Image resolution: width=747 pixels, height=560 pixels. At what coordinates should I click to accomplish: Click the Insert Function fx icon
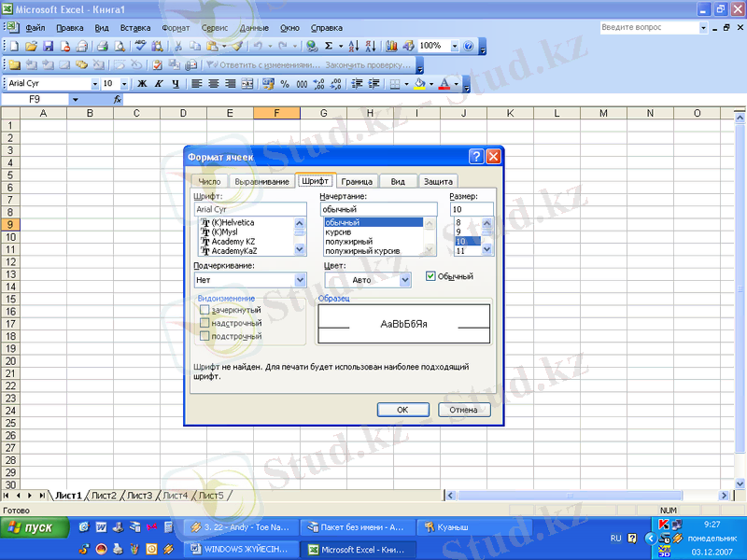click(x=118, y=99)
